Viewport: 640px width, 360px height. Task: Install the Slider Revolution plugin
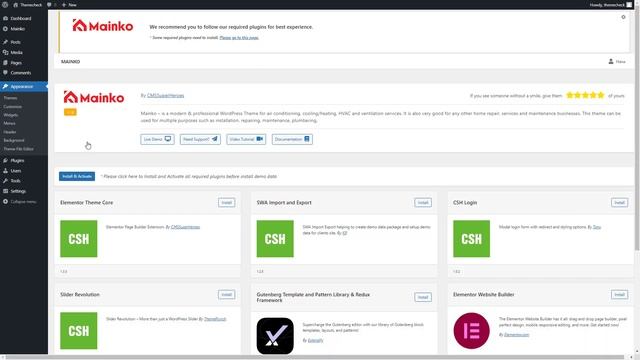coord(227,294)
